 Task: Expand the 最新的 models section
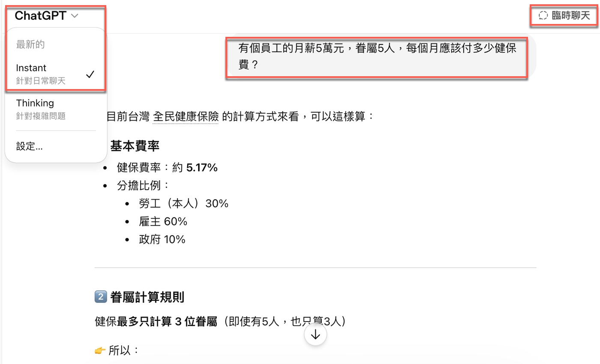click(29, 44)
